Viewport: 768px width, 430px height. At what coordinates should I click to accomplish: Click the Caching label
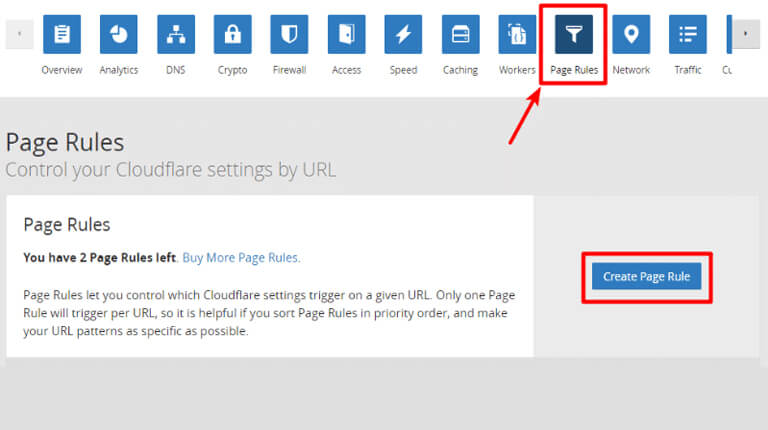[460, 70]
